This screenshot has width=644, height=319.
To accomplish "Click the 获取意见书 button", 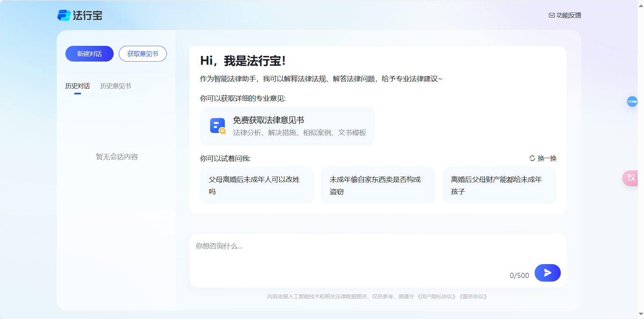I will 143,54.
